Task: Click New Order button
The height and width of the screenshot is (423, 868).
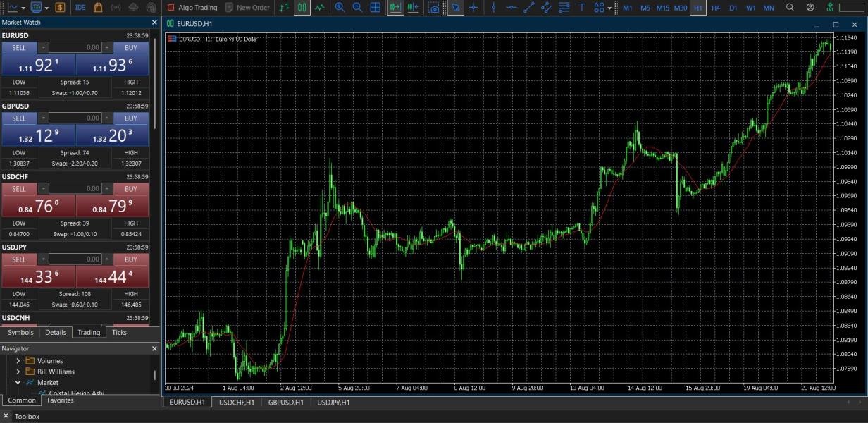Action: click(247, 8)
